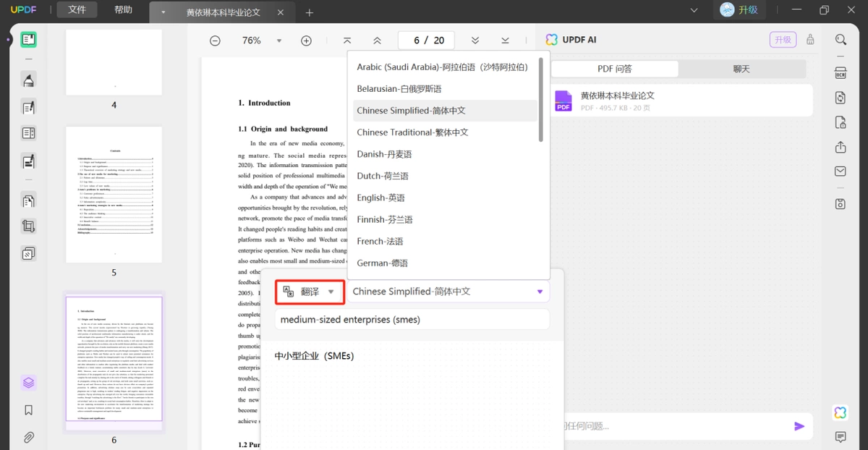Open the Prepare Form tool
The height and width of the screenshot is (450, 868).
pyautogui.click(x=29, y=133)
